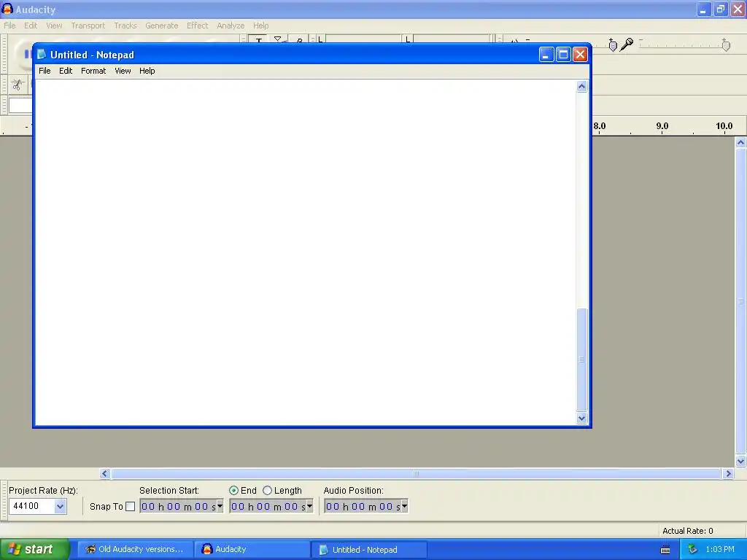Click the Windows start button

pyautogui.click(x=35, y=550)
